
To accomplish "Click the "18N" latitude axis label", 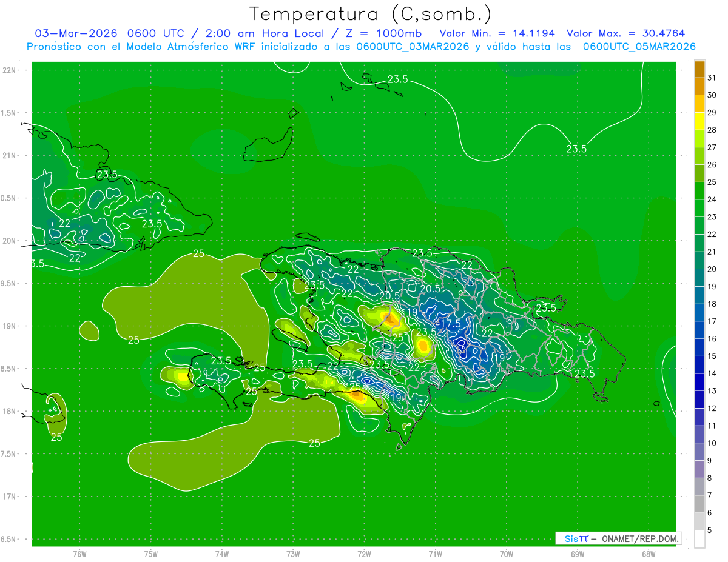I will [8, 411].
